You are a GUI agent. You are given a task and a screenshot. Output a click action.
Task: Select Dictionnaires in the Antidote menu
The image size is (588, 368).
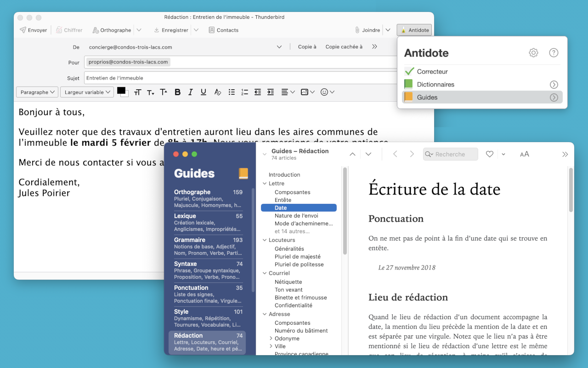tap(482, 85)
